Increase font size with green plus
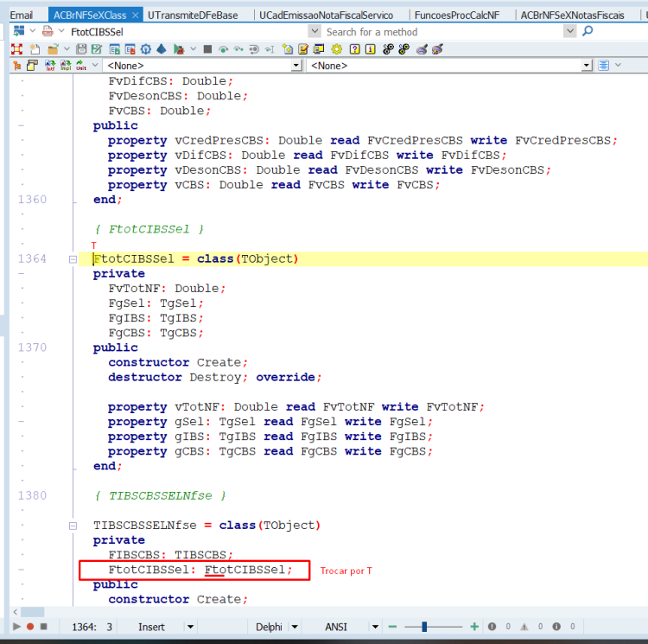648x644 pixels. click(x=474, y=627)
